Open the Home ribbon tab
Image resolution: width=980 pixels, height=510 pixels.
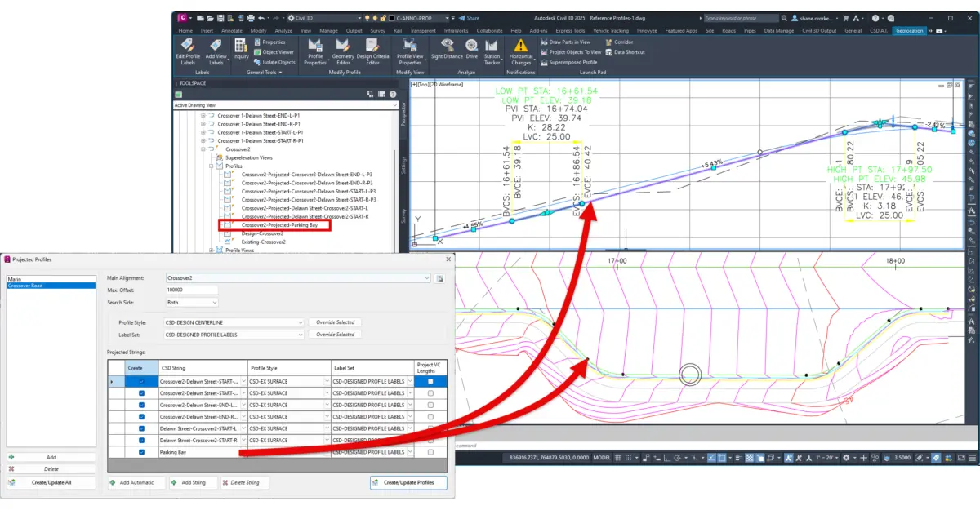click(186, 30)
